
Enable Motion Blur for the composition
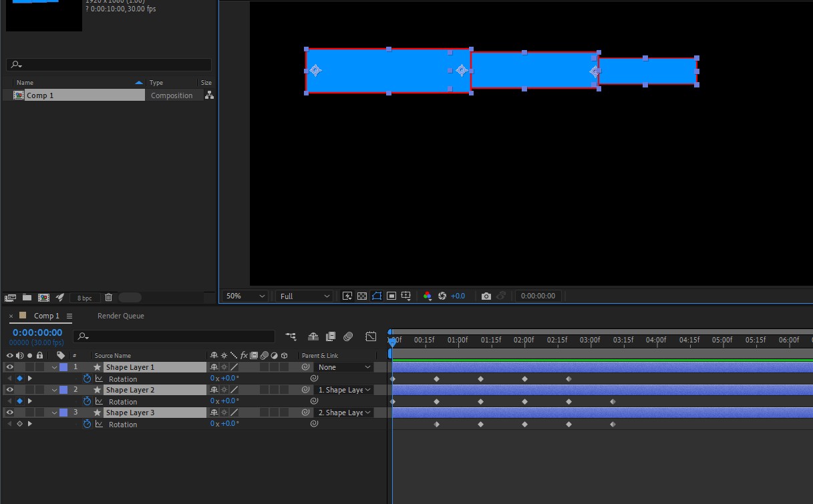(348, 336)
